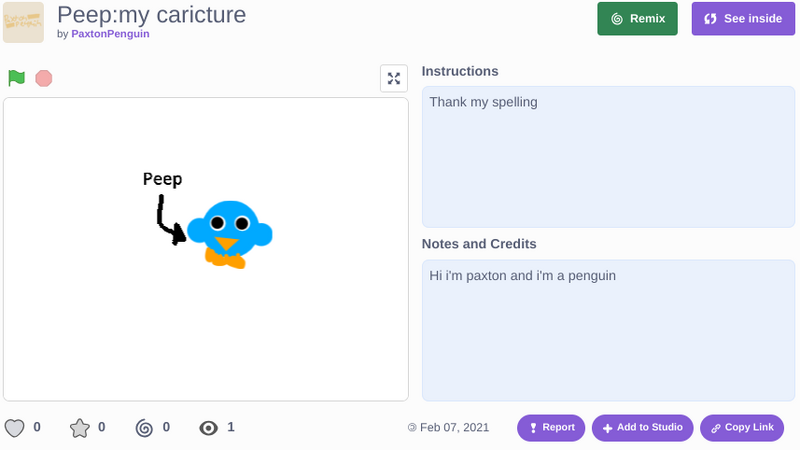
Task: Click the green flag to start project
Action: pos(16,78)
